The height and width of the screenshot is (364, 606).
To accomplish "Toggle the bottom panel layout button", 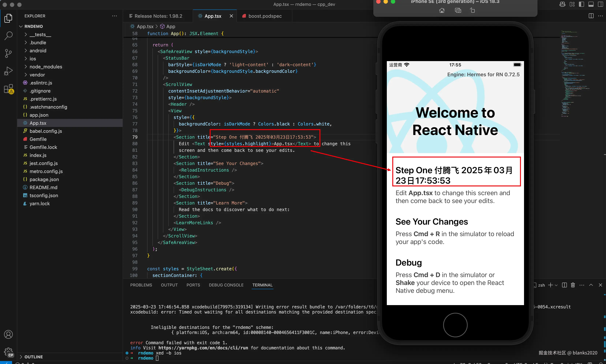I will (591, 4).
